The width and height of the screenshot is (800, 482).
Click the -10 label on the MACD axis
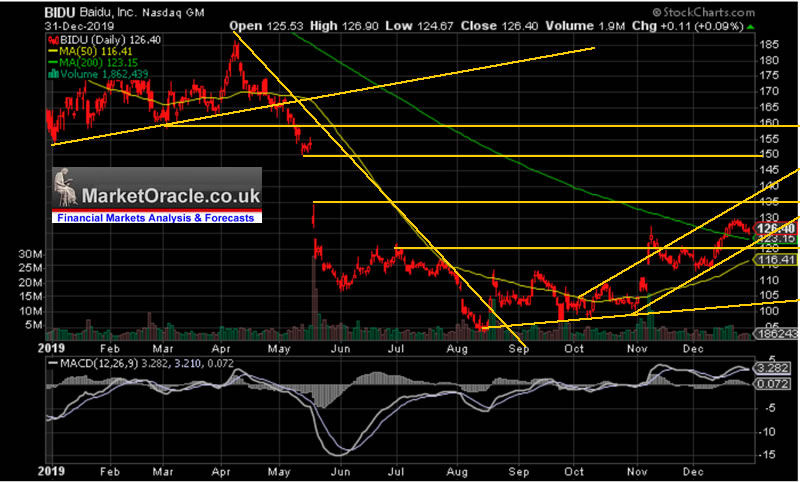768,432
